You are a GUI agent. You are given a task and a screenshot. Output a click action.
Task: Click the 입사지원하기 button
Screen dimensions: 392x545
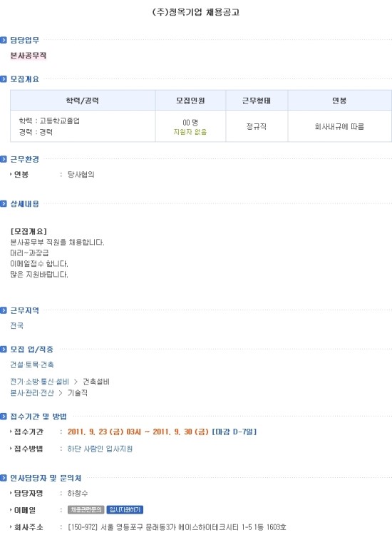pyautogui.click(x=125, y=509)
